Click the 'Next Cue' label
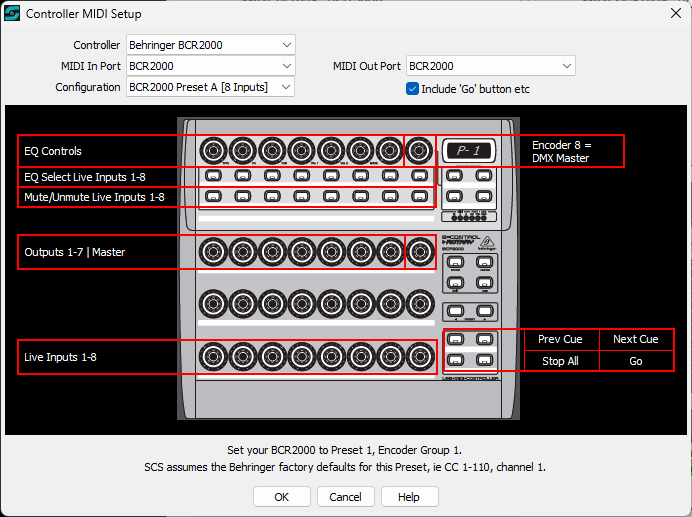 point(636,340)
